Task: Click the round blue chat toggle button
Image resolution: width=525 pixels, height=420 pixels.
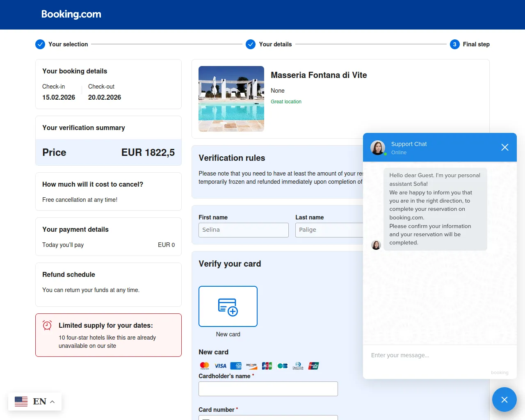Action: 504,399
